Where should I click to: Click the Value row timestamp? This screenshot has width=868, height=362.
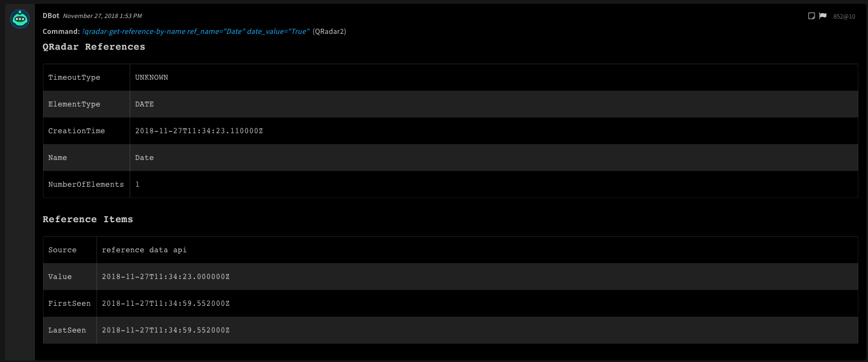[165, 277]
